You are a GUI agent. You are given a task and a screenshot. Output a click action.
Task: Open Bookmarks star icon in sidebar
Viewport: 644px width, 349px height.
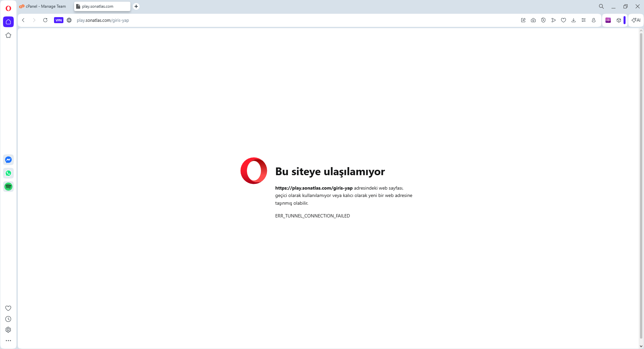[x=8, y=35]
